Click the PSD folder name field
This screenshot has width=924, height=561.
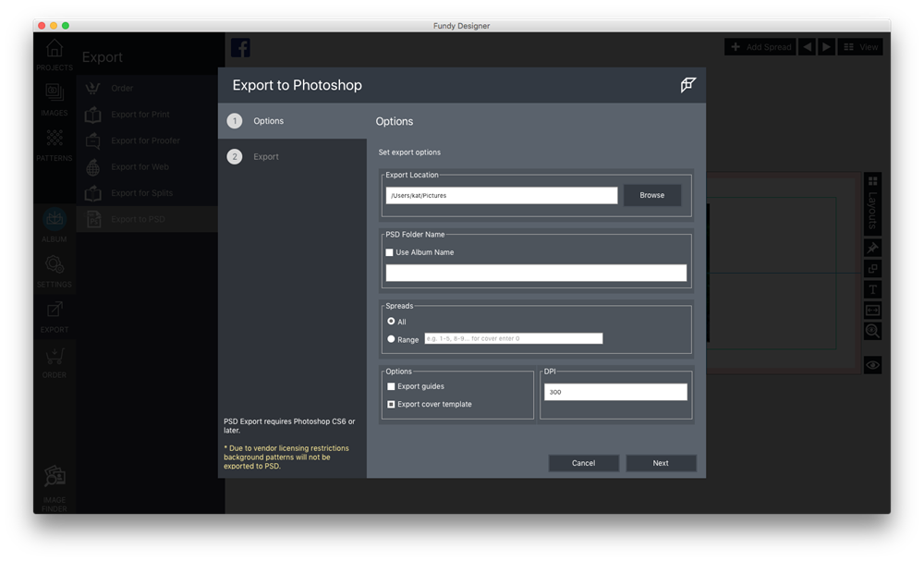(536, 273)
